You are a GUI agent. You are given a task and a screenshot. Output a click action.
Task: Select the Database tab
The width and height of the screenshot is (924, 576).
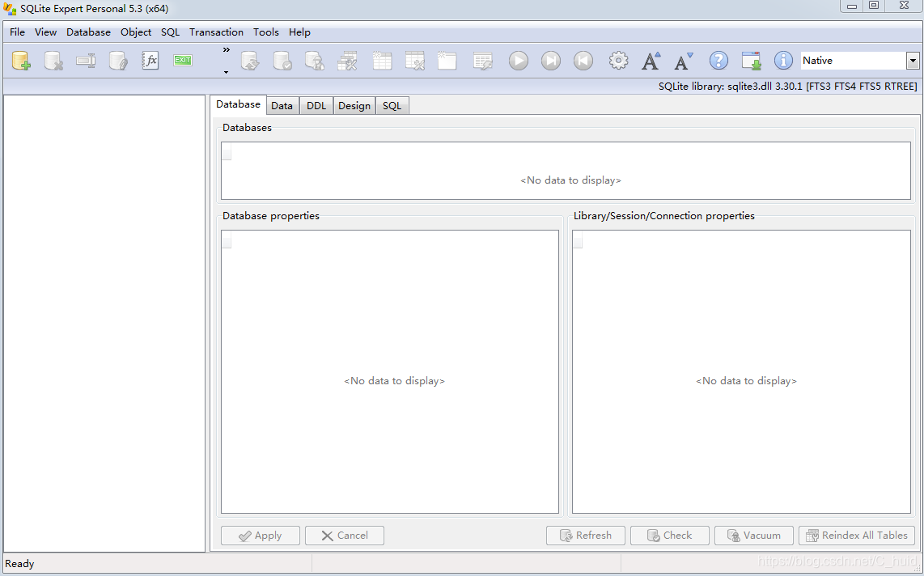tap(238, 104)
